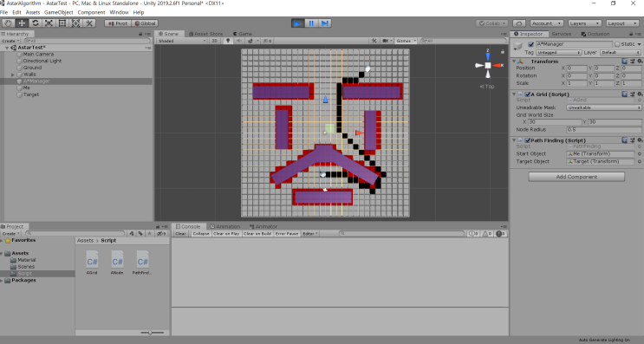Open A Grid script gear menu

pyautogui.click(x=640, y=94)
